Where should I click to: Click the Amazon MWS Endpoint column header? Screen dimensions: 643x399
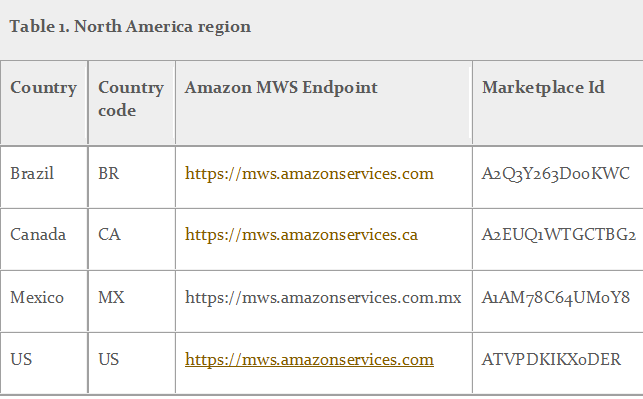281,88
